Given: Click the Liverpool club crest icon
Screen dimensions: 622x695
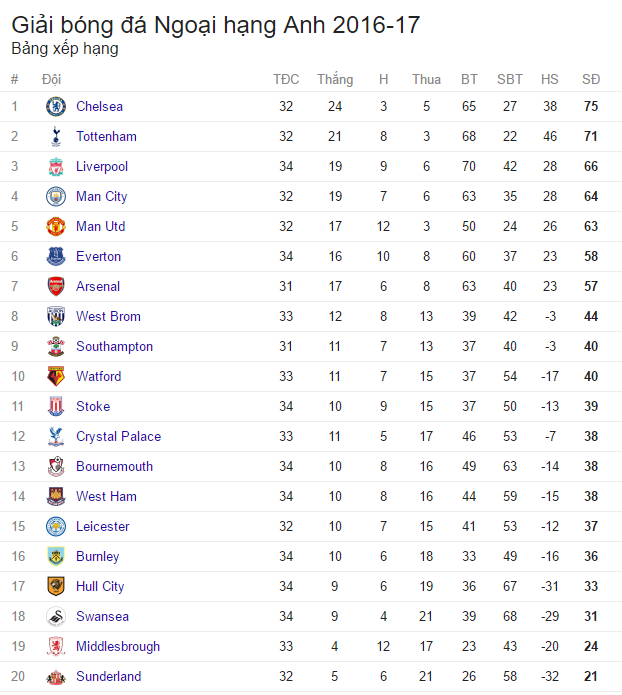Looking at the screenshot, I should tap(56, 167).
